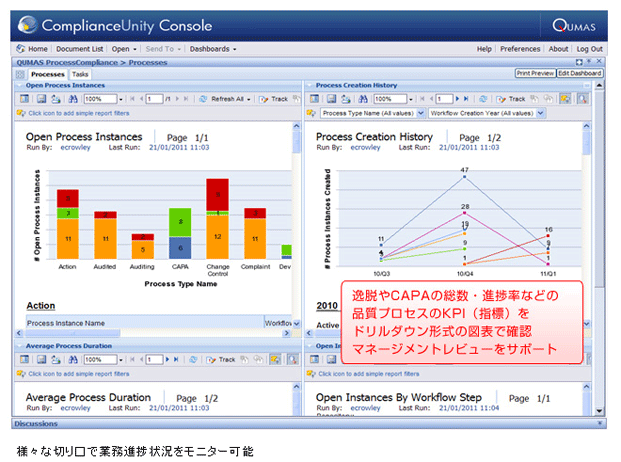The height and width of the screenshot is (462, 621).
Task: Open Preferences
Action: [520, 49]
